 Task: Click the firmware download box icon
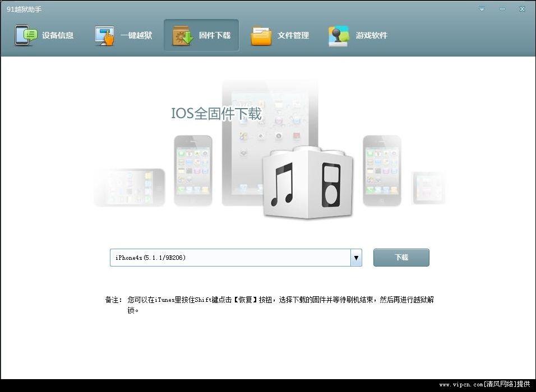click(183, 35)
